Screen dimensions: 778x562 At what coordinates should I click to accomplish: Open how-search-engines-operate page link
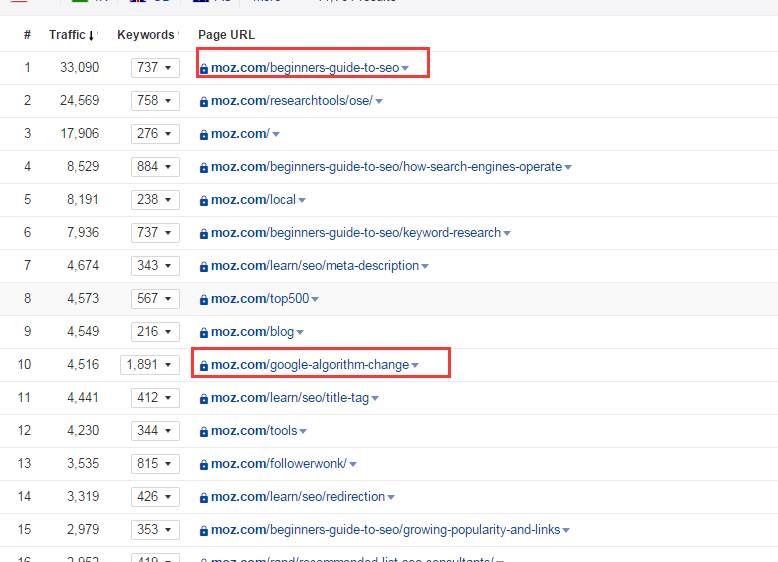[387, 167]
